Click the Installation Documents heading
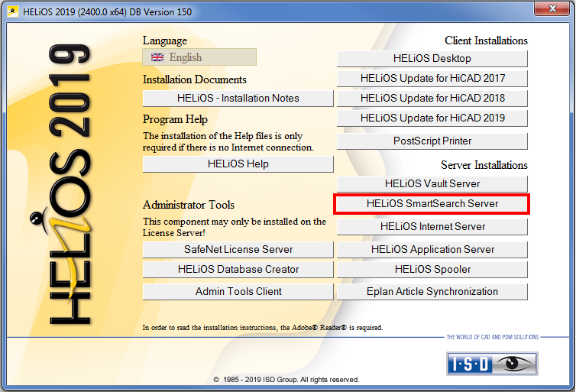This screenshot has height=392, width=576. 195,79
